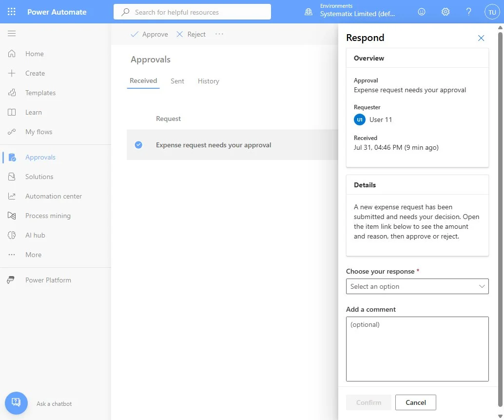Open the help question mark icon
This screenshot has height=420, width=504.
point(469,12)
